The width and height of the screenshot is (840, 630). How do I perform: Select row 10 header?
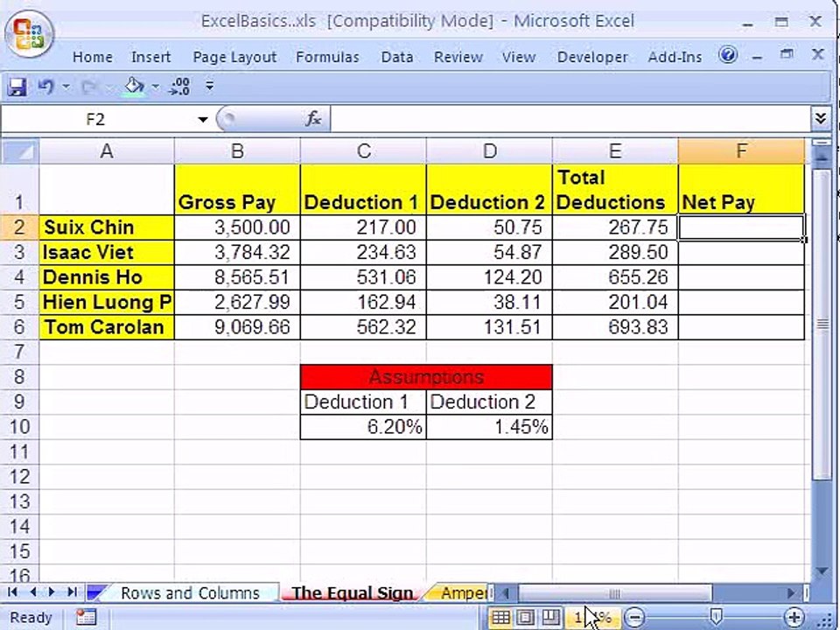(x=19, y=427)
